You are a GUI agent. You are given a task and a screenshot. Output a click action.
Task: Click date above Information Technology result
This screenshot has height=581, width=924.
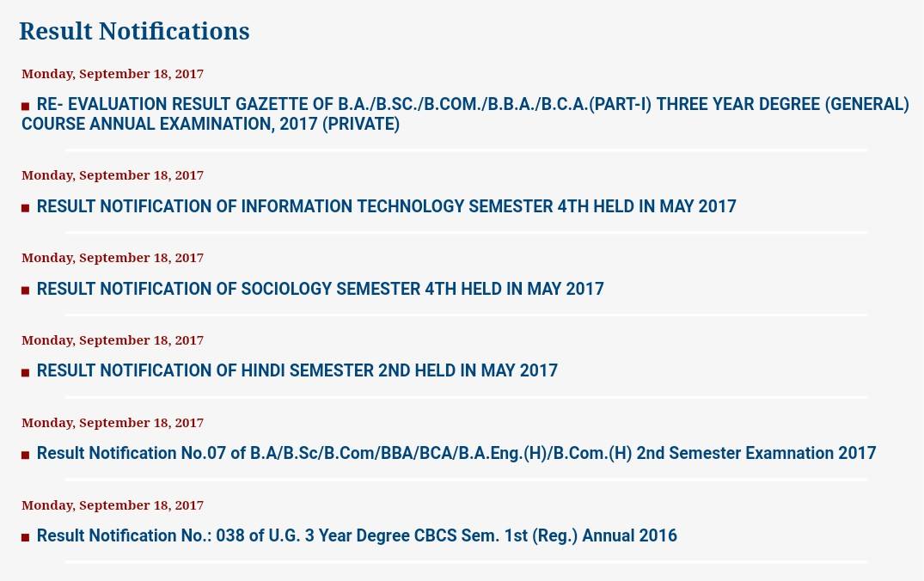pos(113,175)
